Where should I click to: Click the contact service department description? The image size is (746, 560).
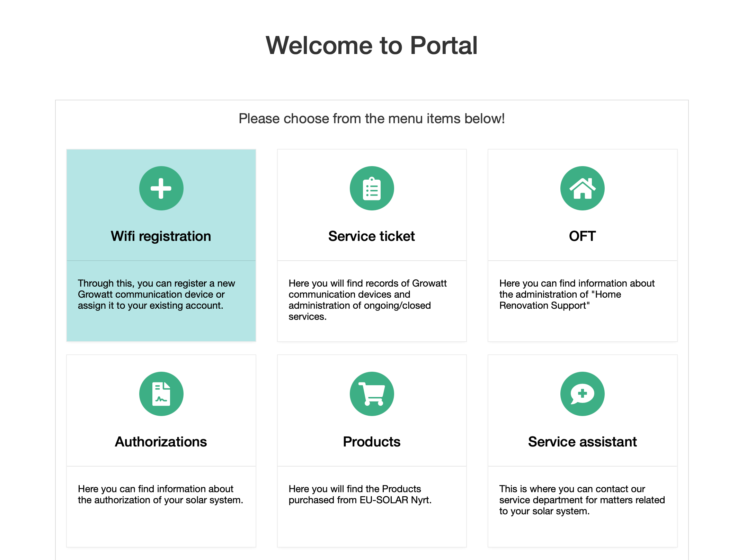[x=582, y=500]
